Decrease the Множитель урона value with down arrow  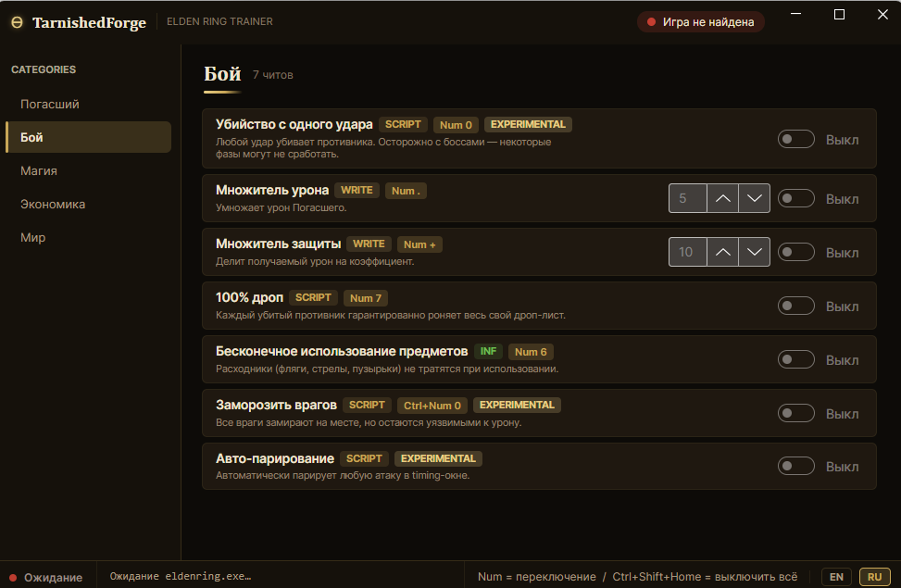coord(755,198)
